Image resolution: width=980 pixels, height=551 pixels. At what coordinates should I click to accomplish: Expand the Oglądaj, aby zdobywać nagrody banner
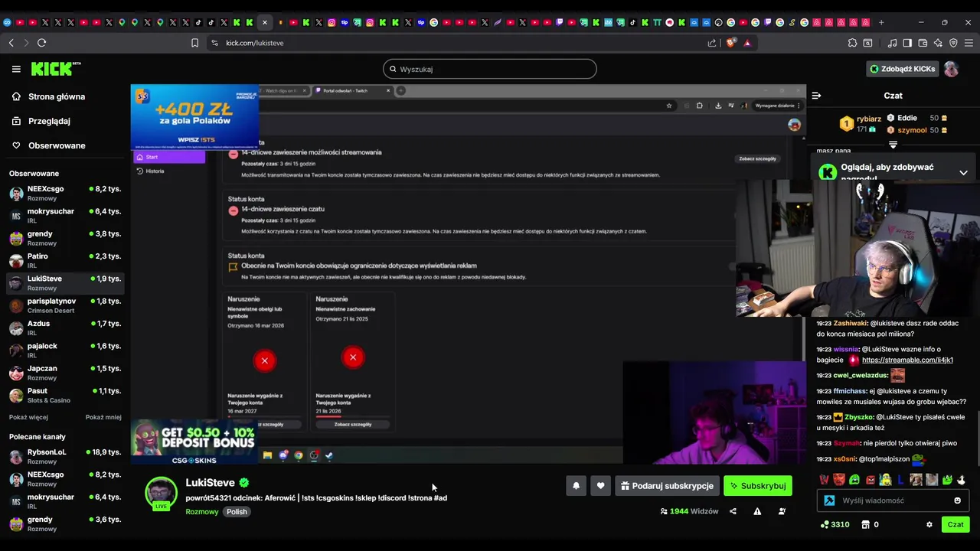point(963,173)
